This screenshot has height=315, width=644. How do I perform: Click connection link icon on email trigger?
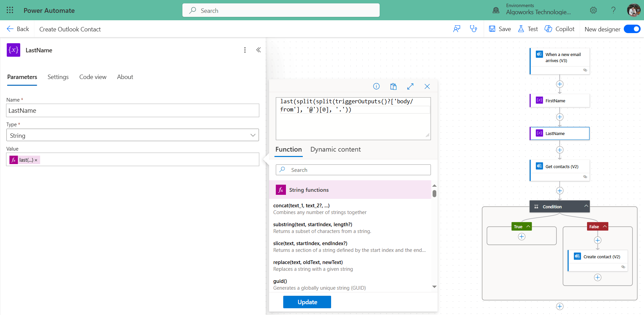pos(585,70)
